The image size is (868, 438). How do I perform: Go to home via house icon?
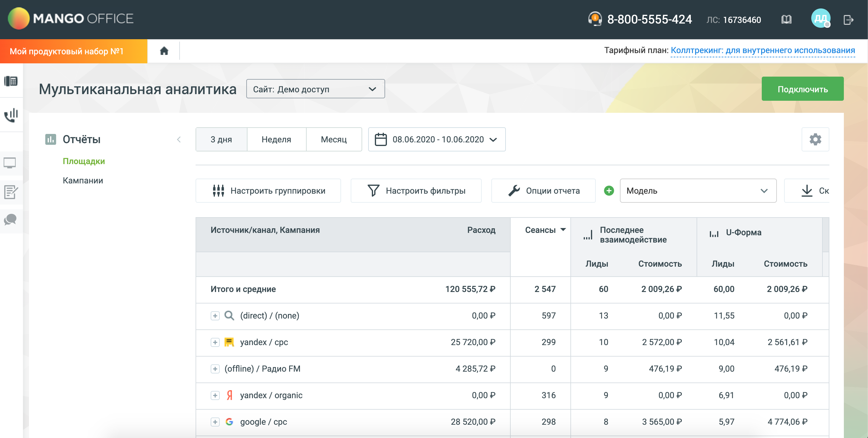pos(164,51)
